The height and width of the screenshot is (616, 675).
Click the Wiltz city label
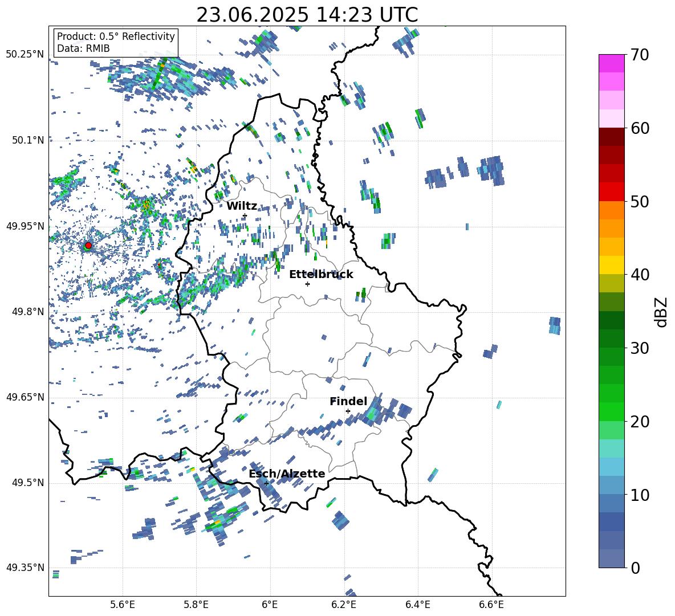click(x=242, y=206)
